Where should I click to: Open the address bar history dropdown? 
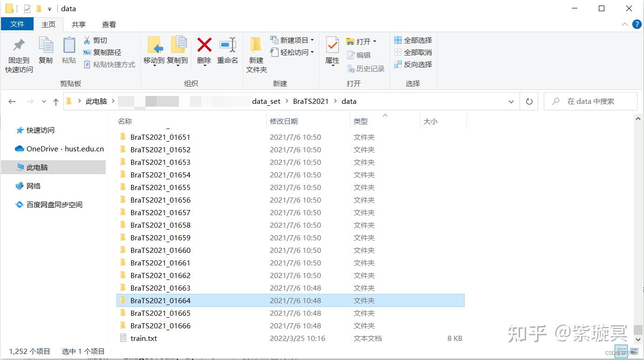(x=511, y=101)
